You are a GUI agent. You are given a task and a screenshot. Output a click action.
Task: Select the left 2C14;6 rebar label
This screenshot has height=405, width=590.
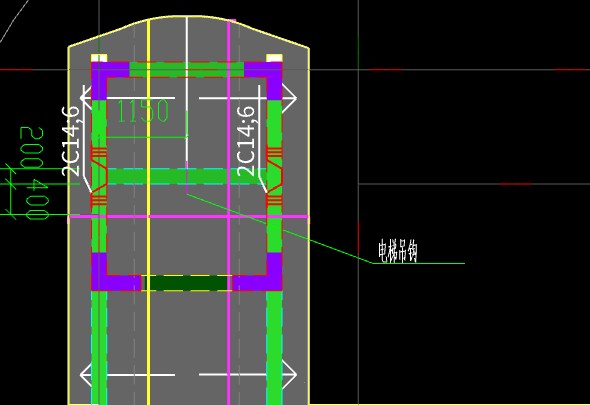pos(71,141)
